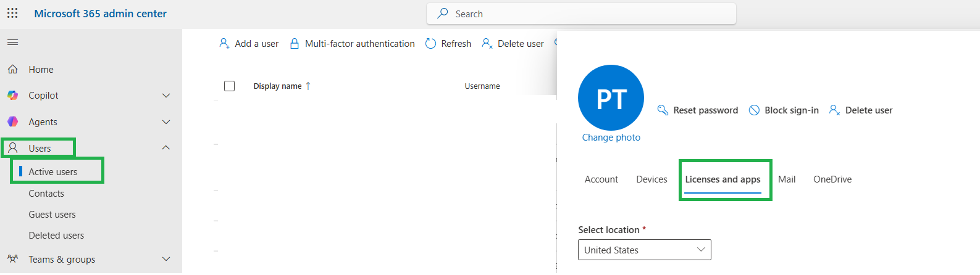The width and height of the screenshot is (980, 275).
Task: Click the toolbar Delete user icon
Action: pos(487,43)
